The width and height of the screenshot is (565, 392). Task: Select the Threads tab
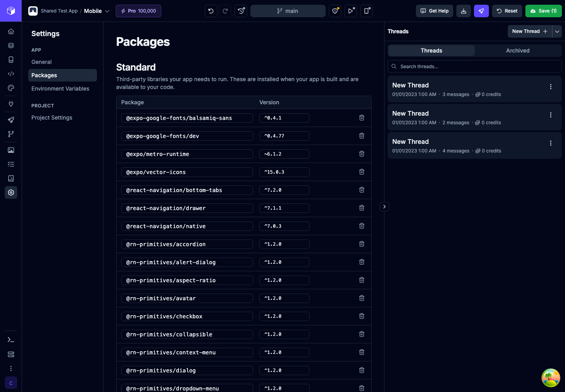pos(432,51)
